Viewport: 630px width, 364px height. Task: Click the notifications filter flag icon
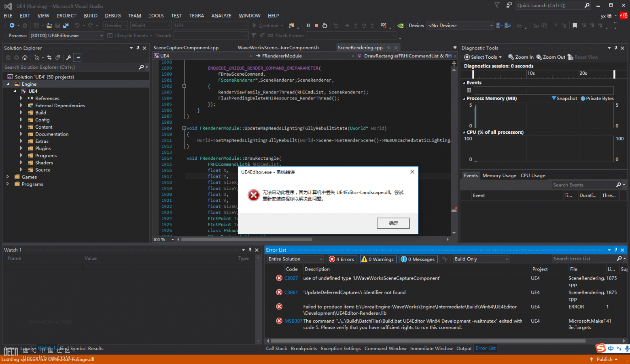(x=497, y=5)
